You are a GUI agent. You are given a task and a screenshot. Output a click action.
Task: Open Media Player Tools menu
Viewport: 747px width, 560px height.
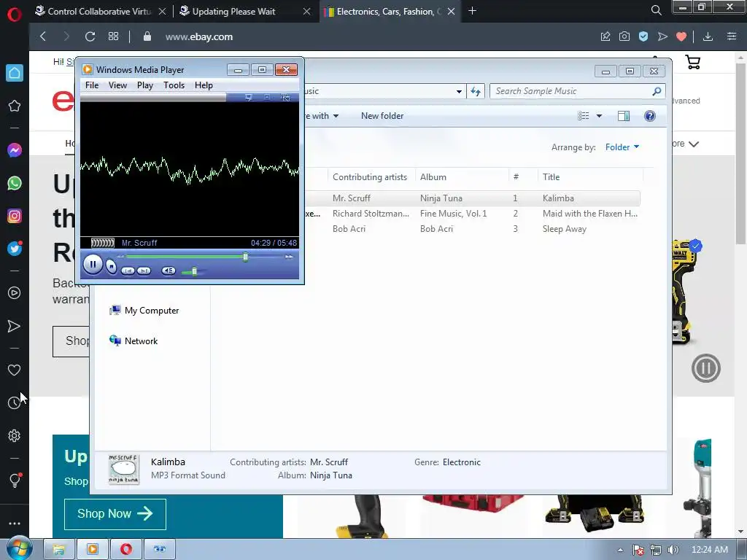point(174,85)
